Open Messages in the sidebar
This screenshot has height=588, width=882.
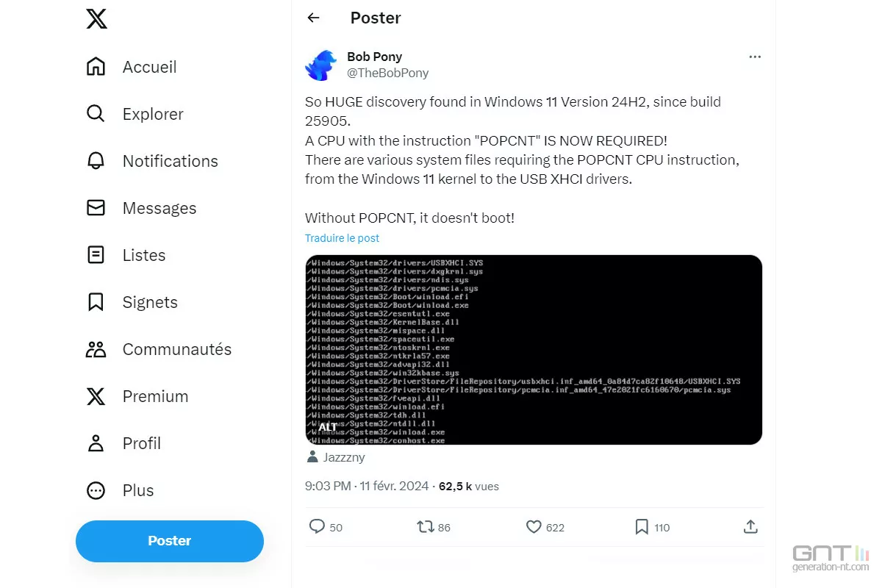[x=141, y=208]
